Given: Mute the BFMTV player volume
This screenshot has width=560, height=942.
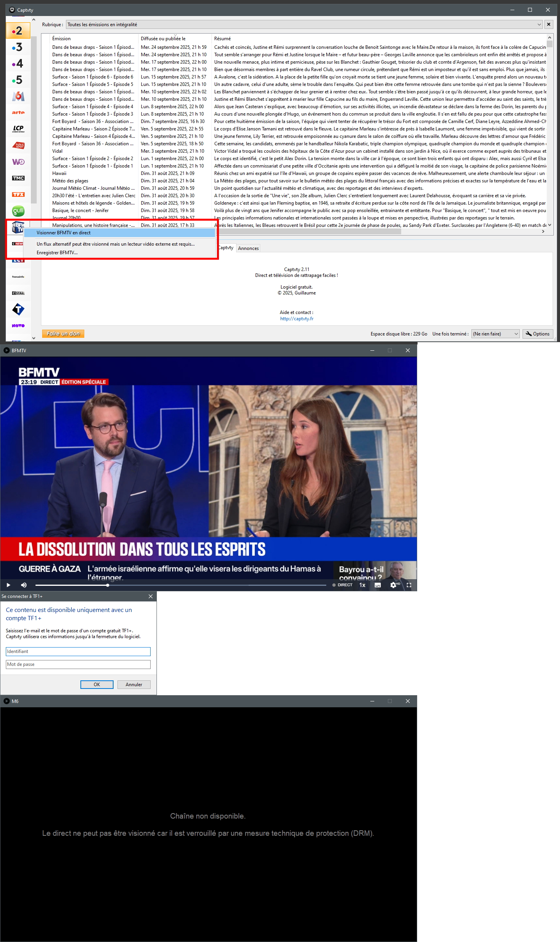Looking at the screenshot, I should point(24,585).
